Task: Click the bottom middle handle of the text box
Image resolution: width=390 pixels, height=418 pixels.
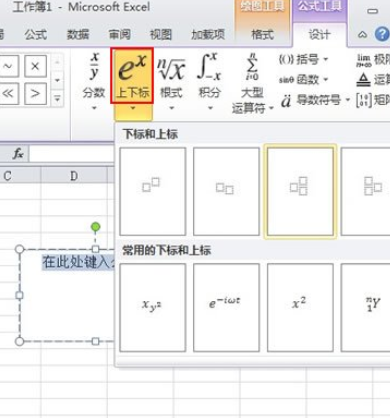Action: (x=95, y=341)
